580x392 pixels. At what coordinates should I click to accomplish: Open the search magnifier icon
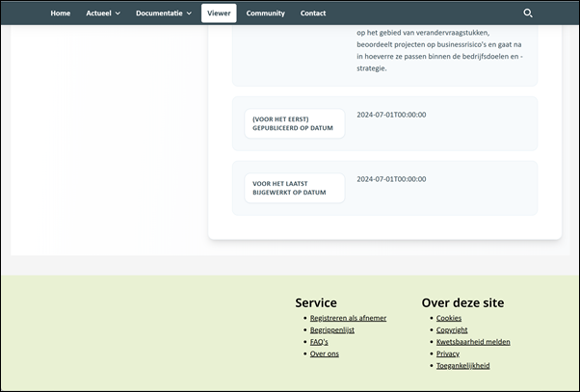528,13
